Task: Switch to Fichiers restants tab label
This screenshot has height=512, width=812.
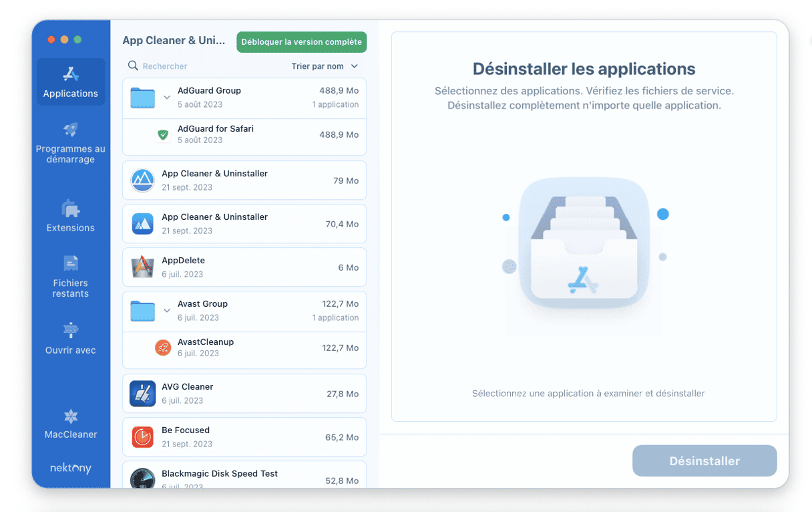Action: coord(71,288)
